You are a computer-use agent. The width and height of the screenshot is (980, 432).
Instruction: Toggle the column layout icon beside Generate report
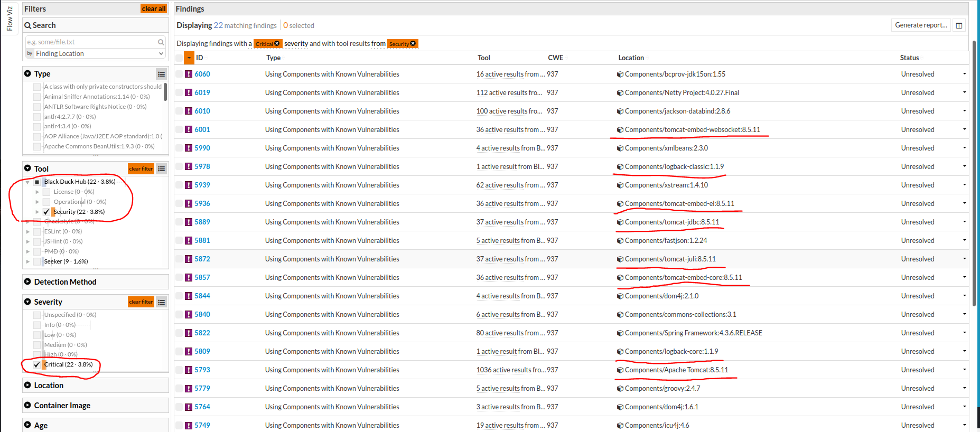[959, 25]
